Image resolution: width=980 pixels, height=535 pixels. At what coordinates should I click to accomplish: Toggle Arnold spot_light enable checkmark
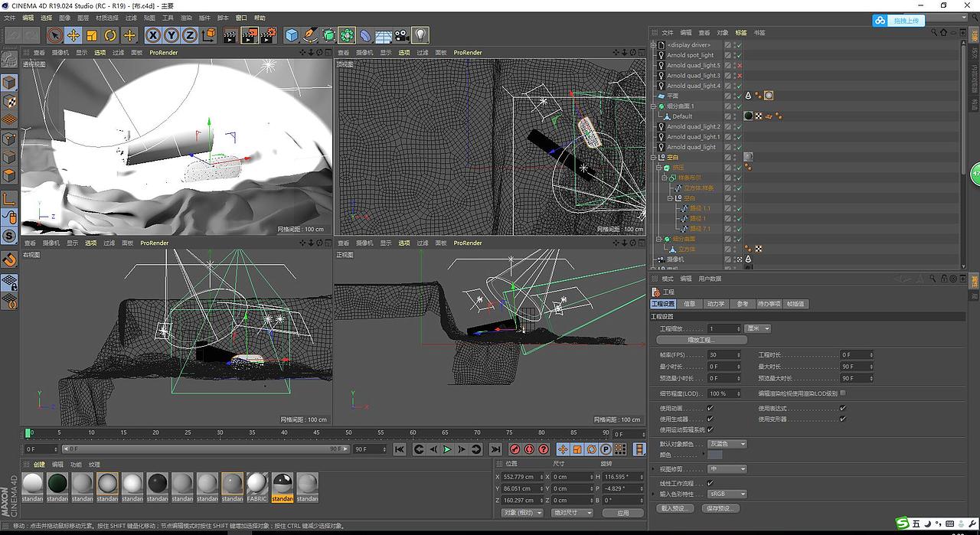coord(740,55)
